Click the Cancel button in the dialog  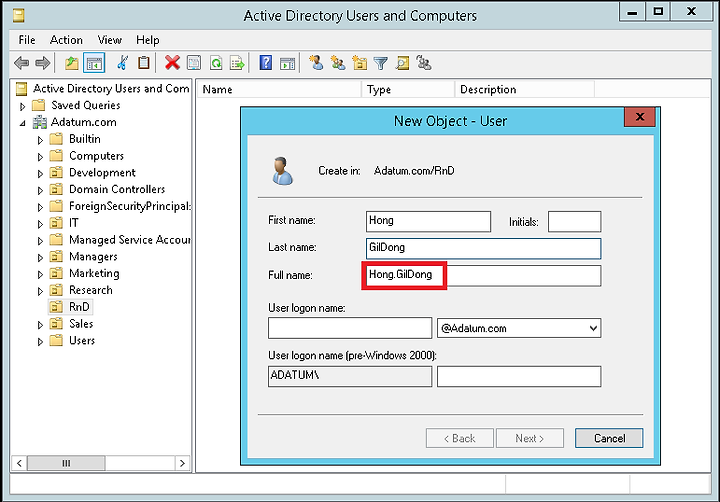click(x=609, y=438)
